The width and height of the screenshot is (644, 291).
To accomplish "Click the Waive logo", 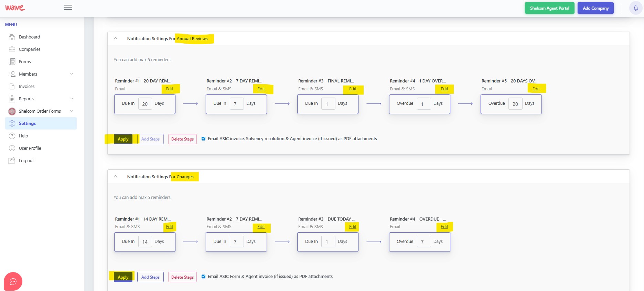I will click(x=15, y=8).
